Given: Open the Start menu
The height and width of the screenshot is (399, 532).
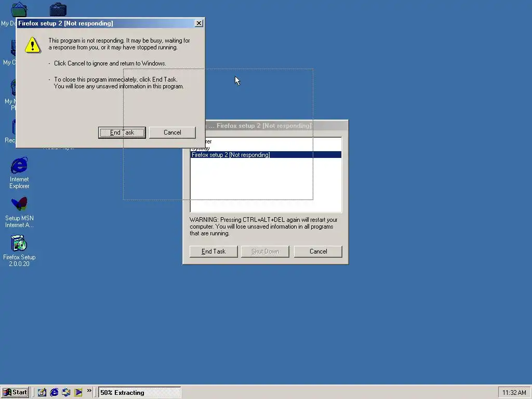Looking at the screenshot, I should pyautogui.click(x=15, y=392).
